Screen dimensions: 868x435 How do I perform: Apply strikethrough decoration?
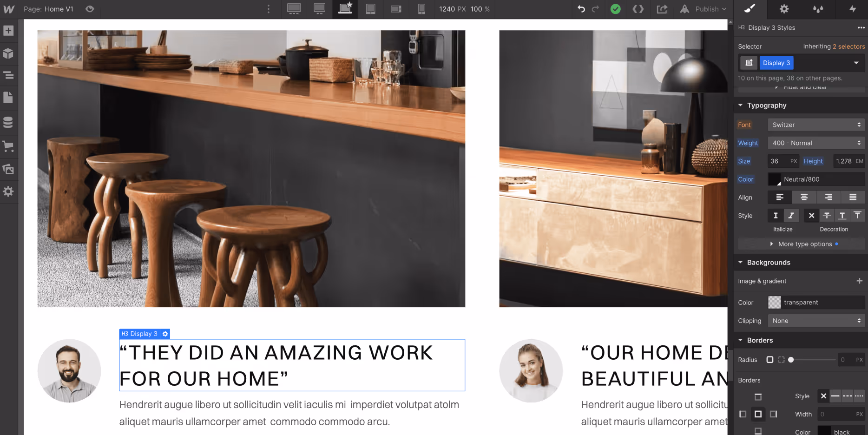coord(827,216)
